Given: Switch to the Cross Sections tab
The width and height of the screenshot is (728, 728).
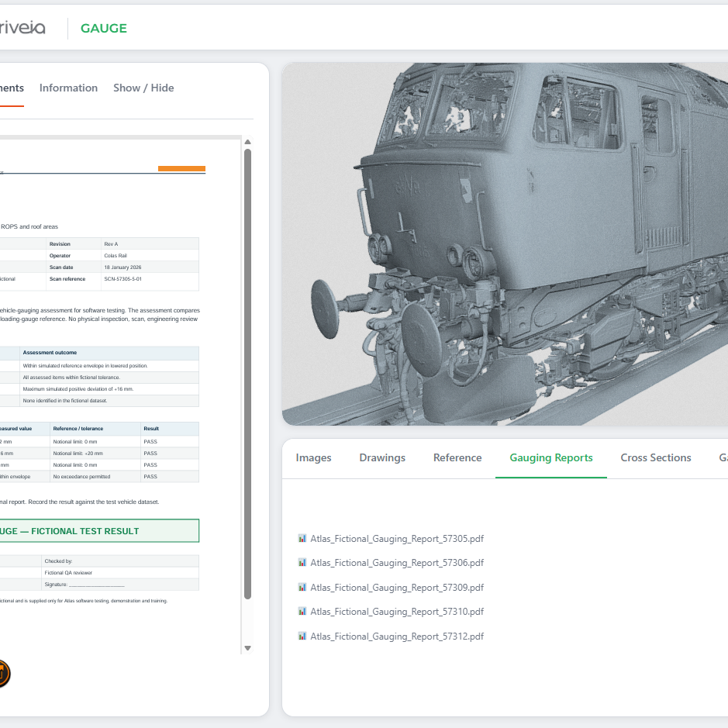Looking at the screenshot, I should click(656, 457).
